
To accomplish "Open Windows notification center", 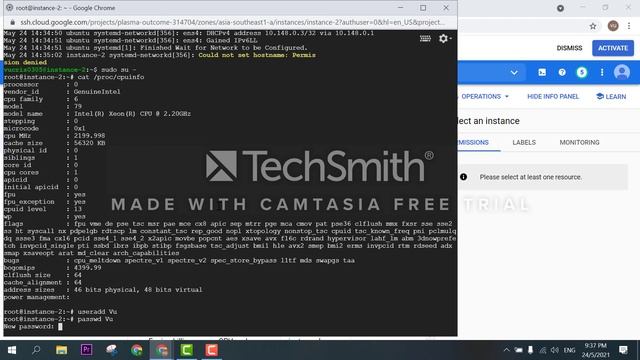I will pos(623,350).
